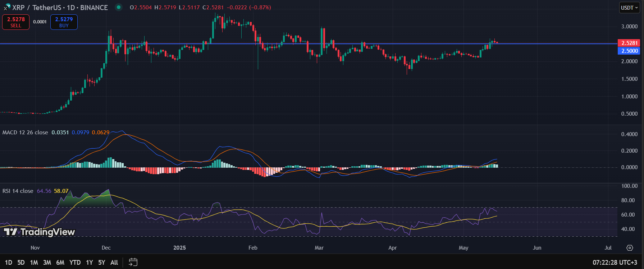644x269 pixels.
Task: Select the YTD time range
Action: click(x=75, y=263)
